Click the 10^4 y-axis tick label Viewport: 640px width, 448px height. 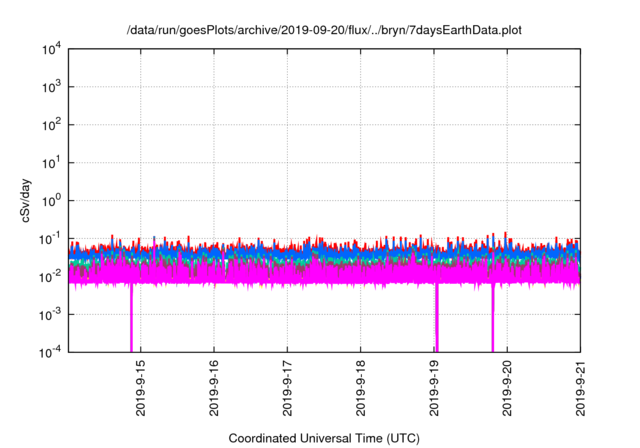tap(51, 50)
